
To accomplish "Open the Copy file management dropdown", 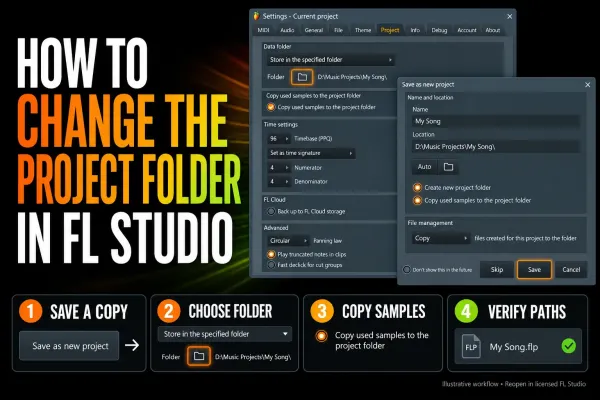I will pyautogui.click(x=441, y=238).
